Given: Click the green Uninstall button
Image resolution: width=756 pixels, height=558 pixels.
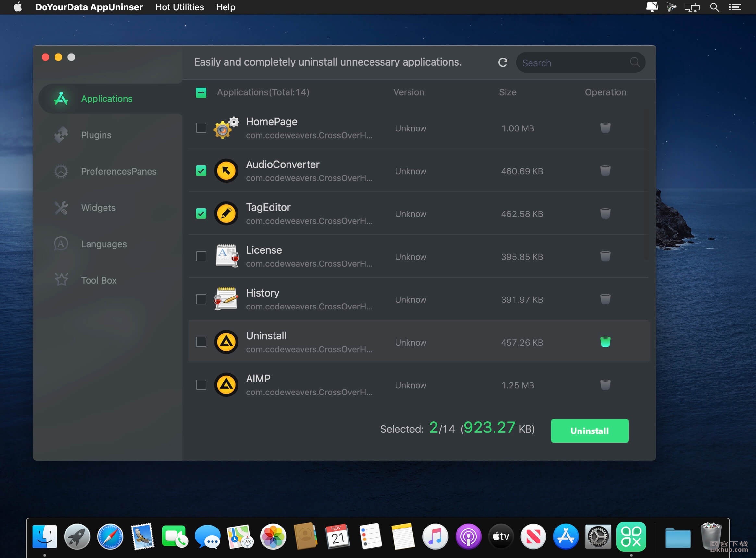Looking at the screenshot, I should [590, 431].
